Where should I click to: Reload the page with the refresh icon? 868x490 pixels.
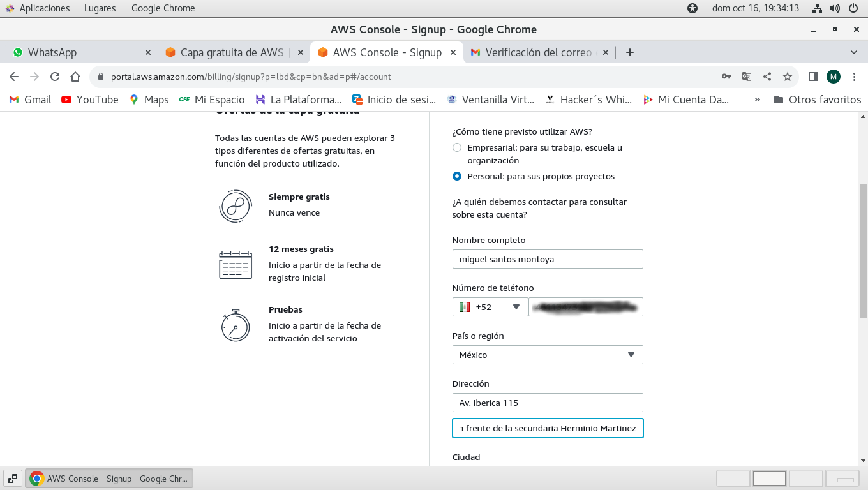(x=55, y=77)
